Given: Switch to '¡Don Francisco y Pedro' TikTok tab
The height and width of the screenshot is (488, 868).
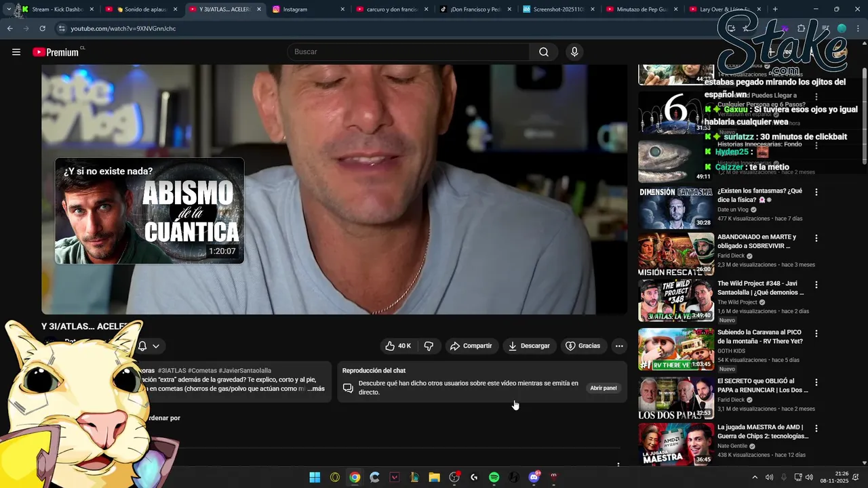Looking at the screenshot, I should [475, 9].
